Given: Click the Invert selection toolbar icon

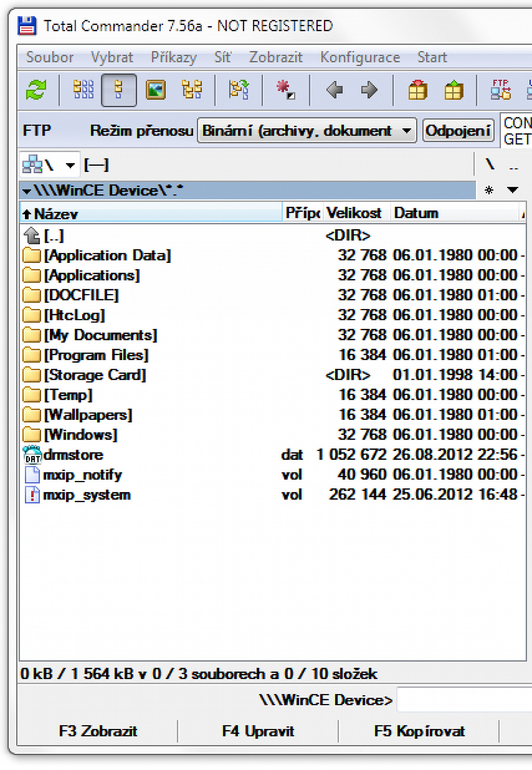Looking at the screenshot, I should (x=239, y=90).
